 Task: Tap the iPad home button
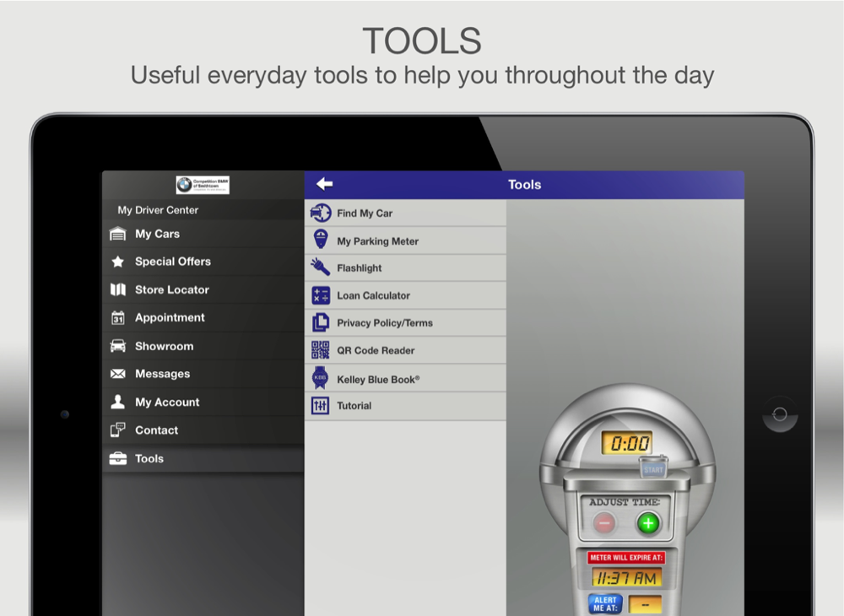coord(779,413)
